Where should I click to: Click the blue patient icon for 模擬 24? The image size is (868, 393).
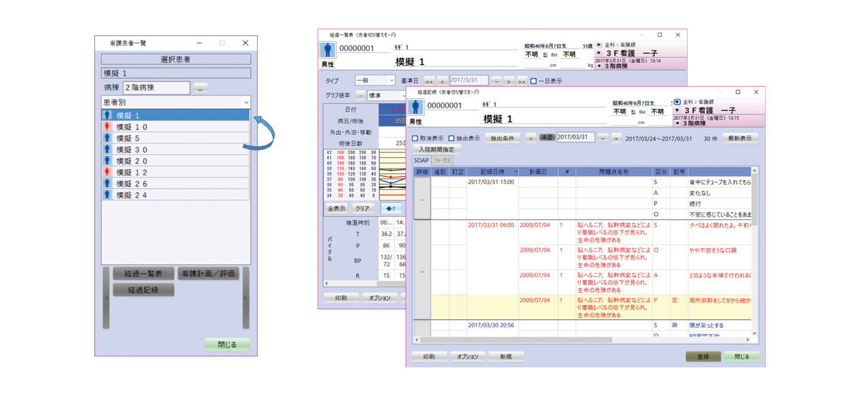coord(107,195)
